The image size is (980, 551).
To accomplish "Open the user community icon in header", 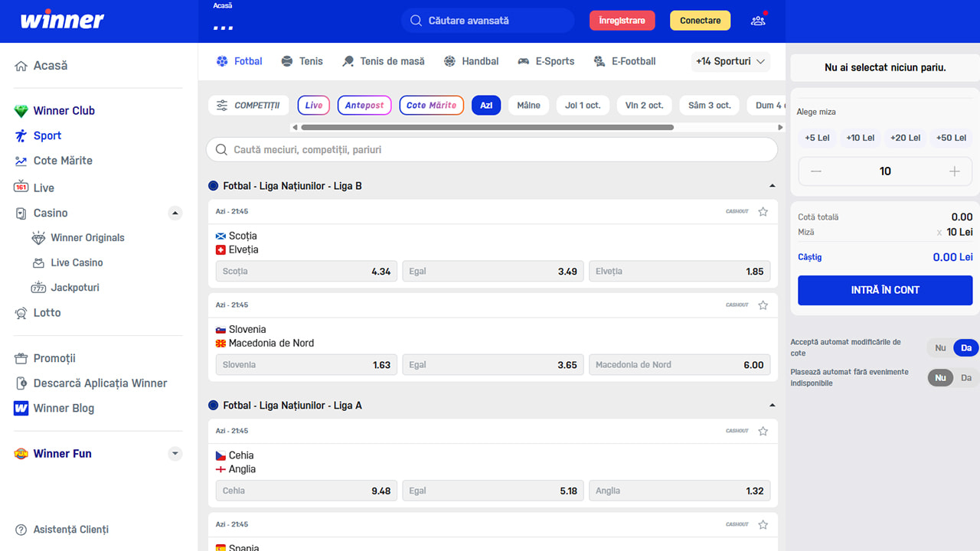I will (758, 21).
